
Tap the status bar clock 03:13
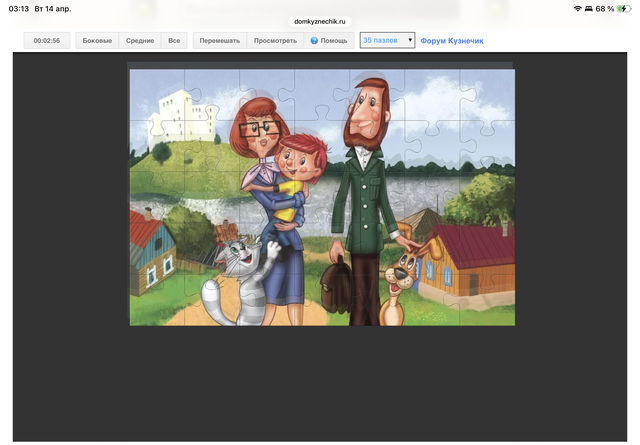click(18, 8)
